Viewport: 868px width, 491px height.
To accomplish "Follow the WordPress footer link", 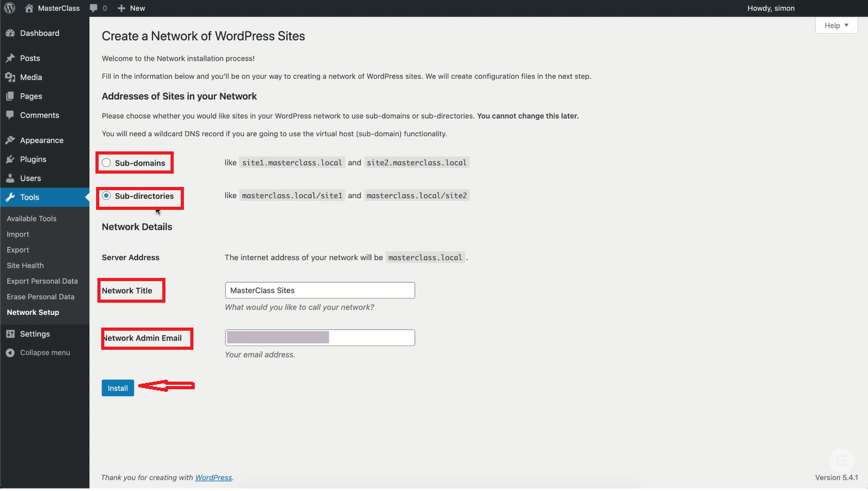I will [214, 477].
